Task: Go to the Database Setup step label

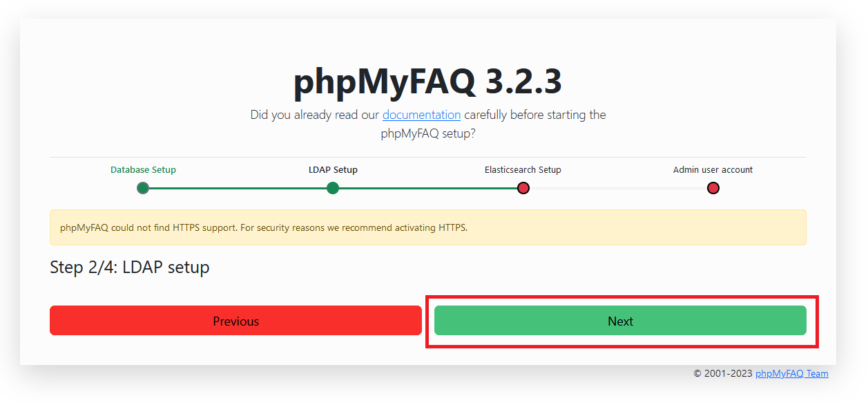Action: (143, 170)
